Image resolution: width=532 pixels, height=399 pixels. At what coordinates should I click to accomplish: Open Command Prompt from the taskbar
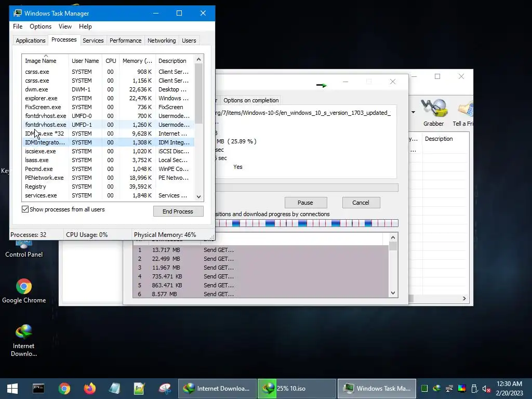pyautogui.click(x=38, y=389)
